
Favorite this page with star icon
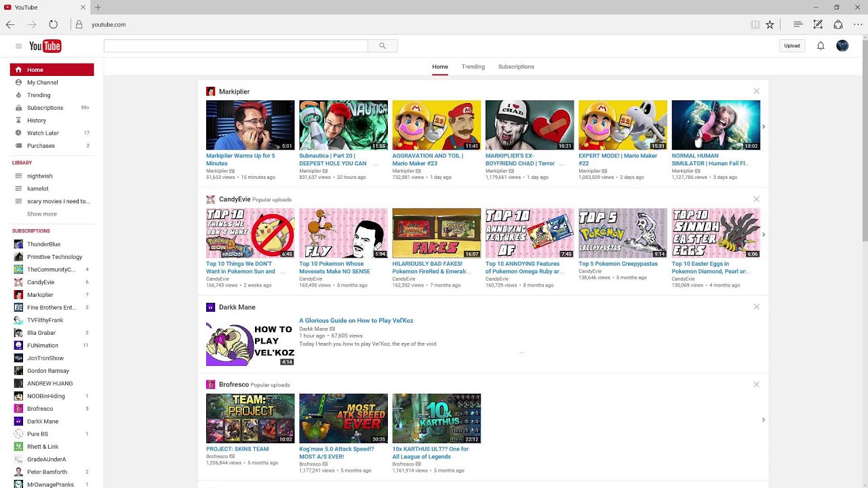tap(770, 24)
